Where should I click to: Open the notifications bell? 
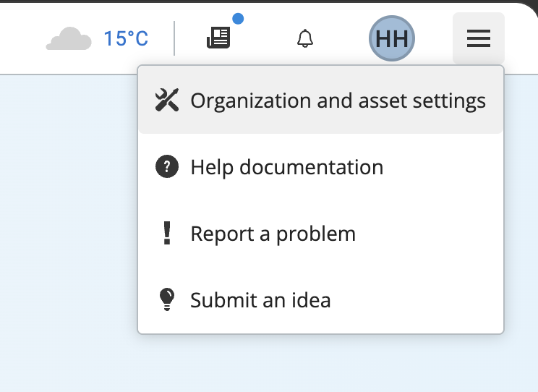coord(305,38)
